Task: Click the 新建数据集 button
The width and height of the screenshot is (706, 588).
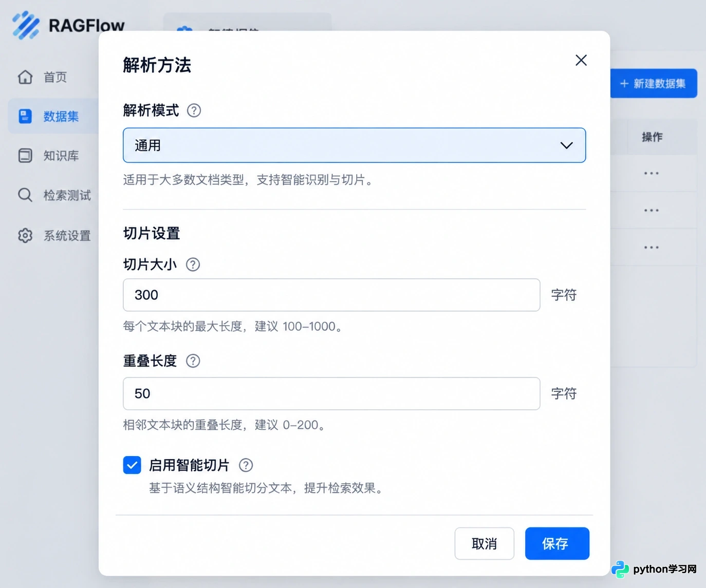Action: click(654, 83)
